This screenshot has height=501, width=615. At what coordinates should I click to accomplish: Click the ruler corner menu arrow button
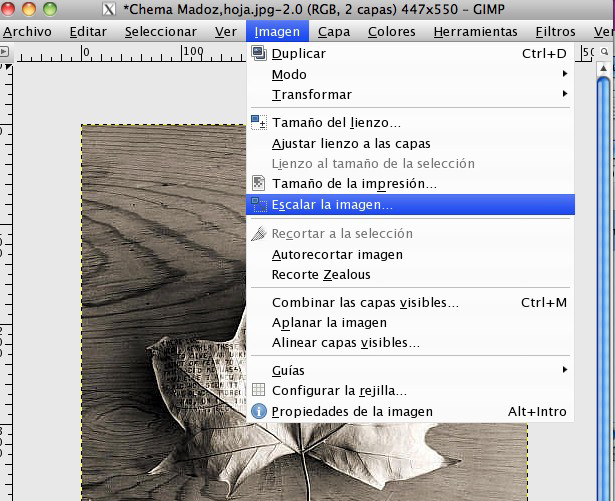coord(4,51)
